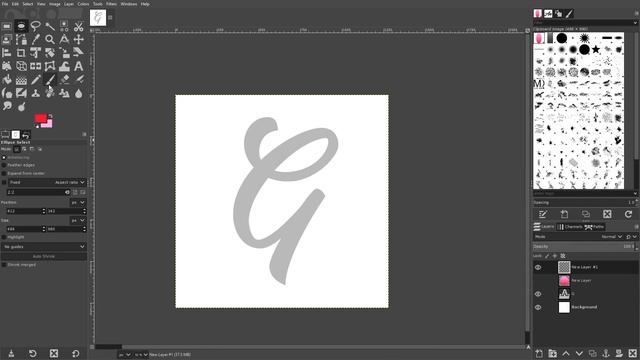Viewport: 640px width, 360px height.
Task: Reset tool options to default values
Action: tap(76, 353)
